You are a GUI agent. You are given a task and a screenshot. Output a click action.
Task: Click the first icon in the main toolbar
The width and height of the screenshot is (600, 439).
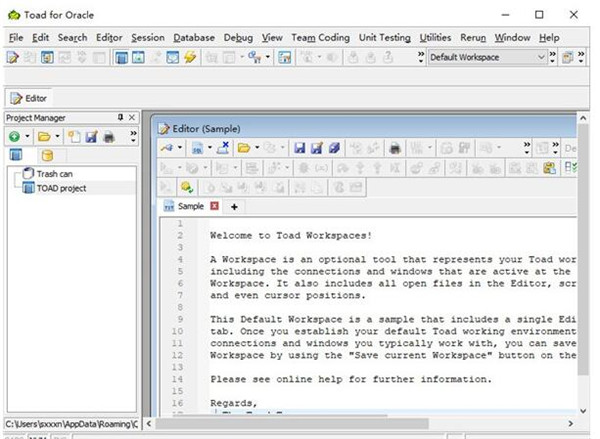click(x=13, y=58)
